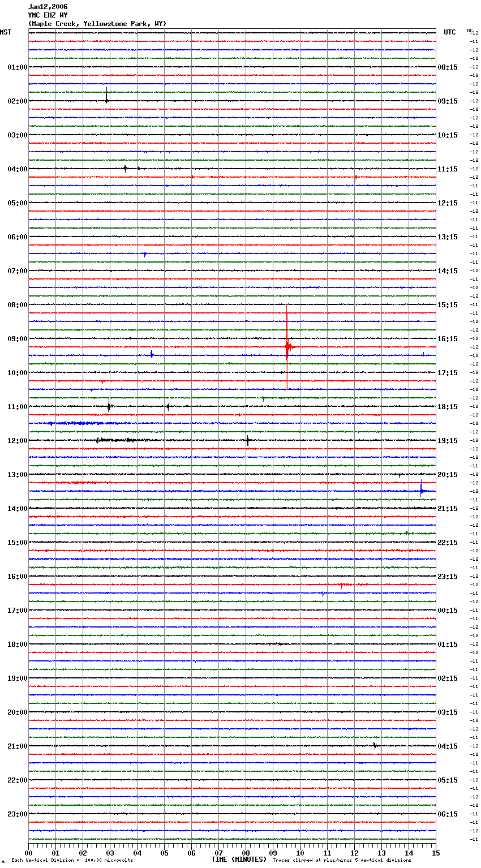This screenshot has height=868, width=481.
Task: Click the 15 minute tick label
Action: [x=436, y=853]
